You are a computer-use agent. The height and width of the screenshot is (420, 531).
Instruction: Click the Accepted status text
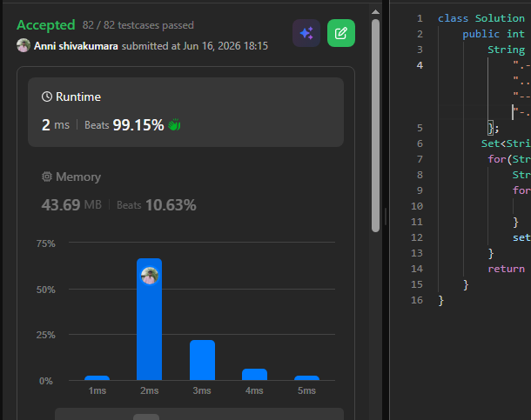click(46, 25)
